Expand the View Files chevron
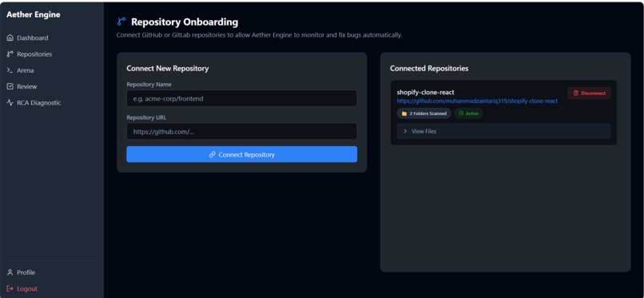The image size is (644, 298). tap(405, 131)
